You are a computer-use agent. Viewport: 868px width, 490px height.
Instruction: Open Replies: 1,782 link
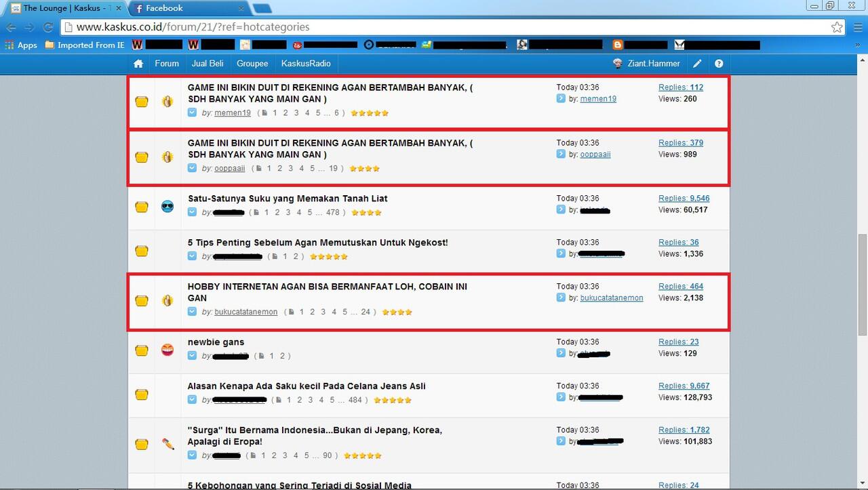pyautogui.click(x=684, y=430)
